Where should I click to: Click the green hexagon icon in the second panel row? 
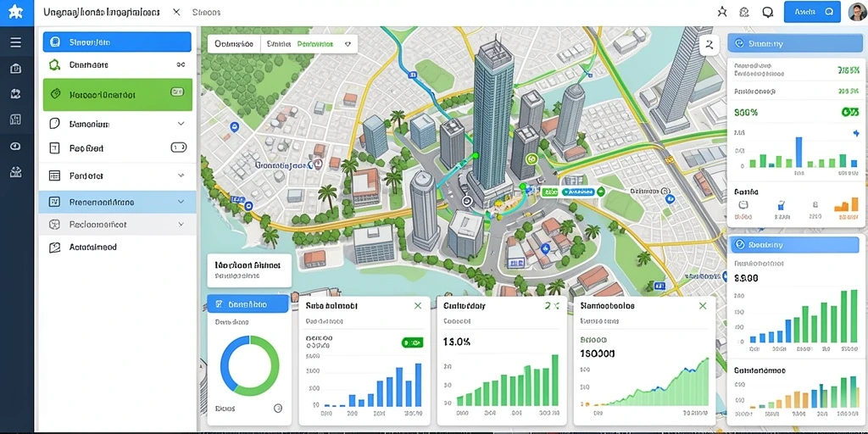tap(54, 64)
